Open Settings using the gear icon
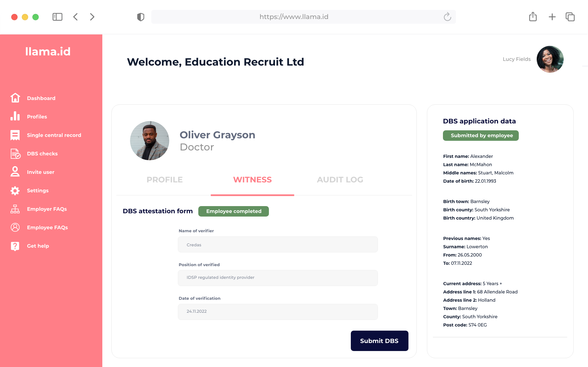The image size is (588, 367). point(15,190)
